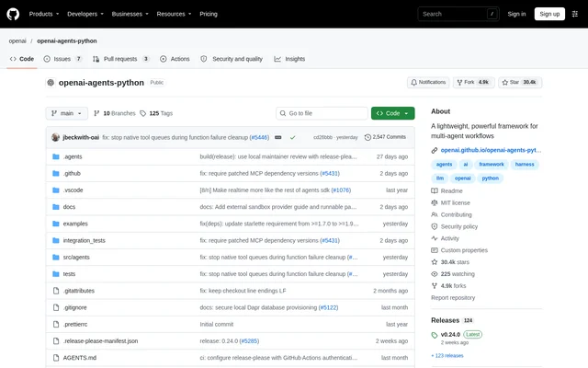Open the 10 Branches link

[114, 113]
